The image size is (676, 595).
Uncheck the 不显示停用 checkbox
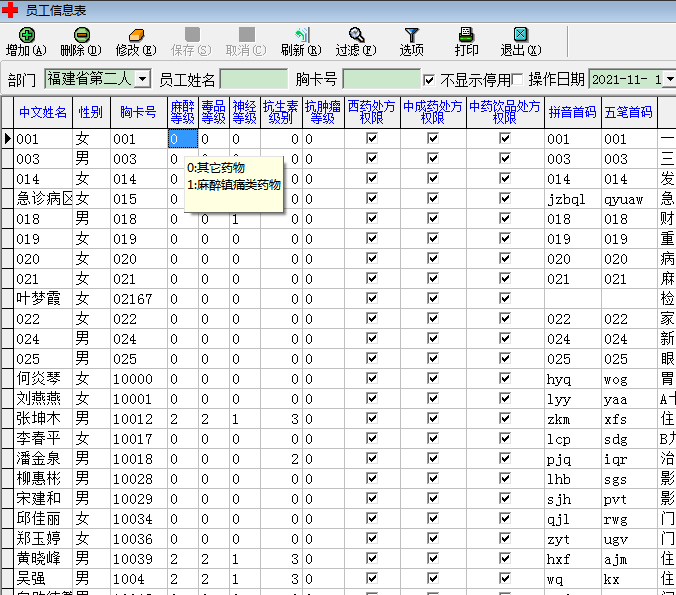click(430, 79)
